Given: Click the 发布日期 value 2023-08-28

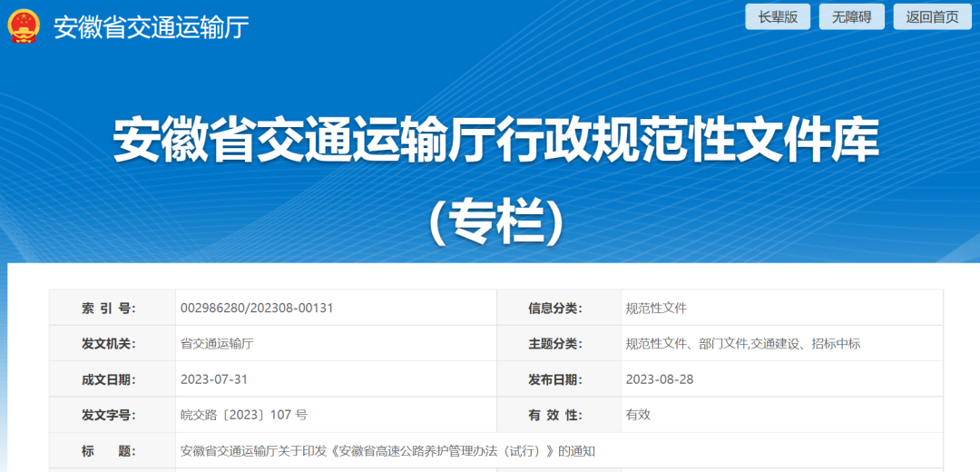Looking at the screenshot, I should 660,379.
